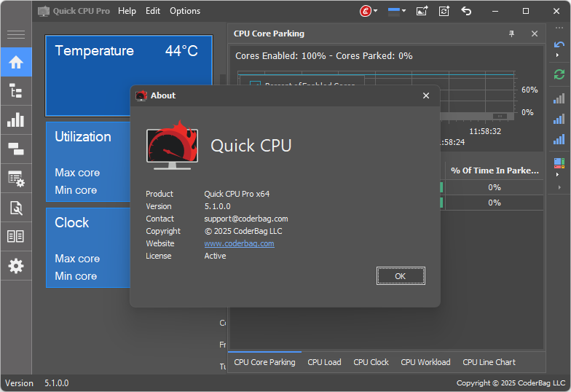
Task: Open the tree structure sidebar page
Action: [x=16, y=91]
